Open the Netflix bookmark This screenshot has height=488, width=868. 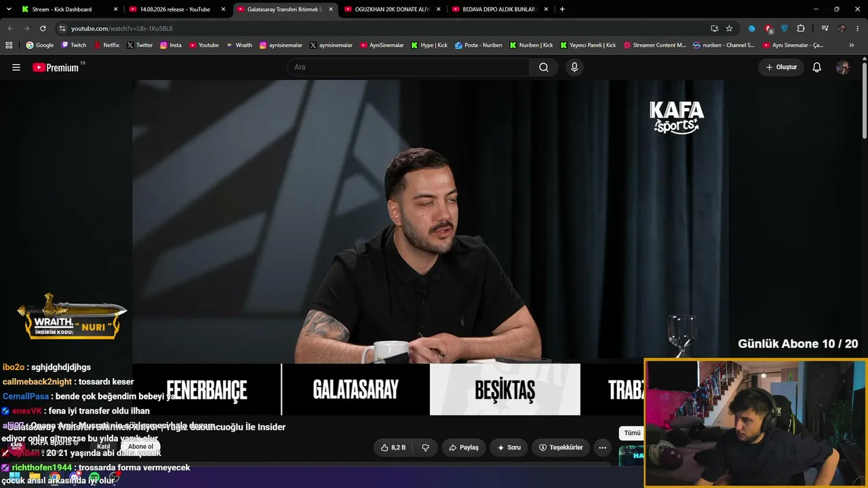coord(106,45)
